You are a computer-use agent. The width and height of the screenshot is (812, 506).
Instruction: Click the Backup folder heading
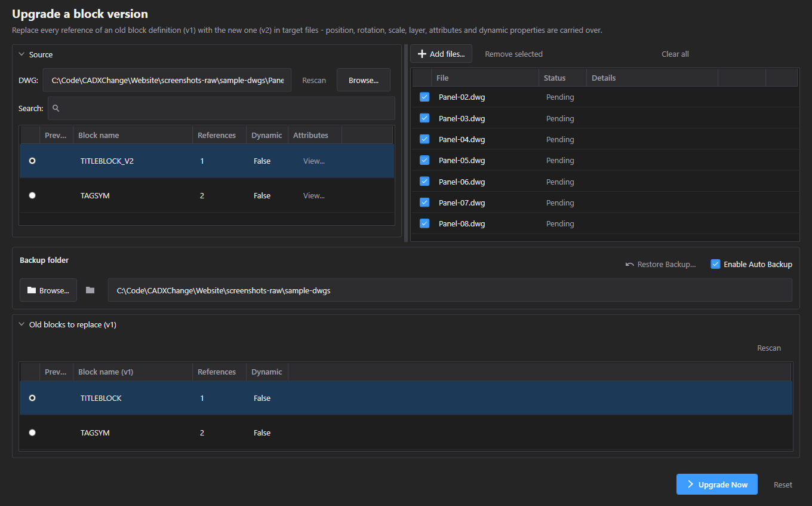[44, 260]
